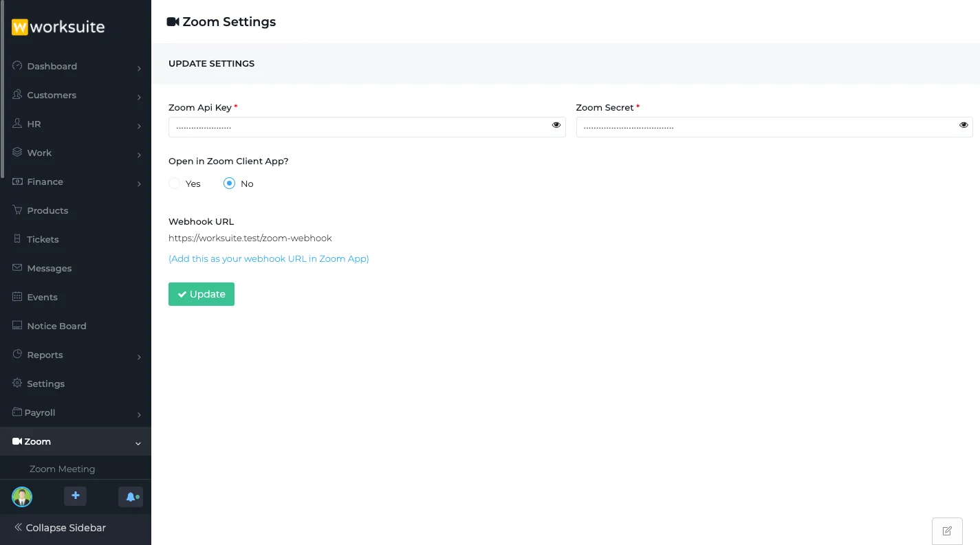Click the Events calendar icon
This screenshot has height=545, width=980.
17,297
